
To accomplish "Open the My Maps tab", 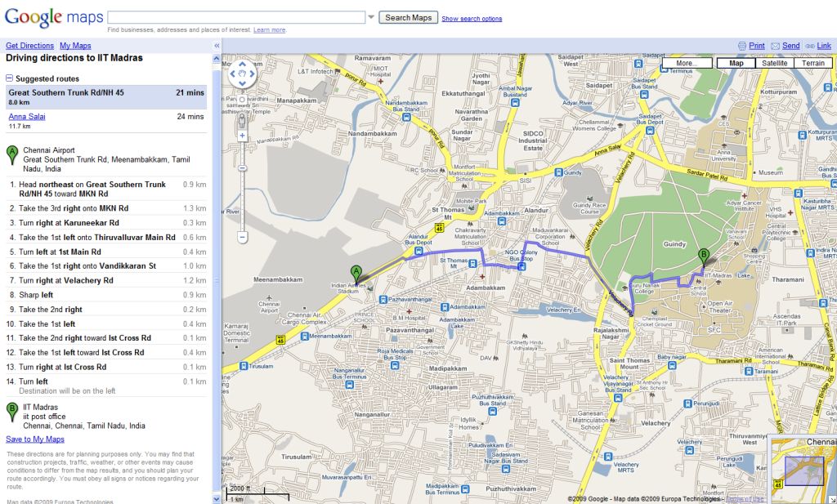I will [75, 46].
